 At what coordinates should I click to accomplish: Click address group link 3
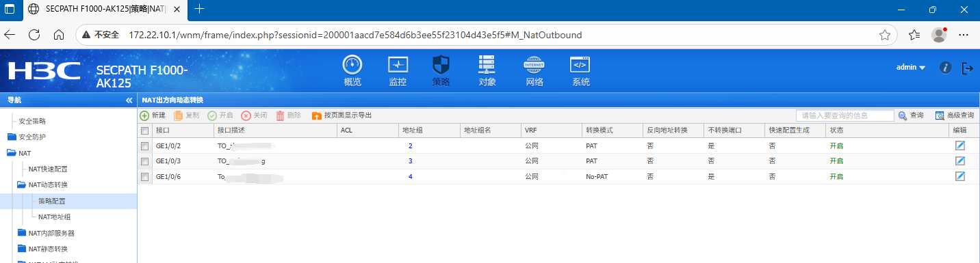411,161
